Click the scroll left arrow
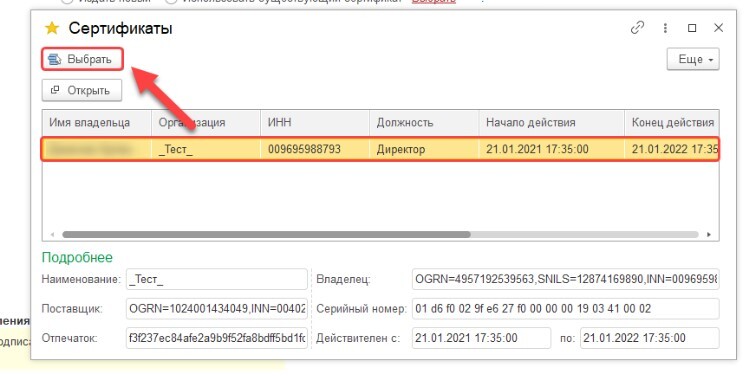 [x=52, y=234]
